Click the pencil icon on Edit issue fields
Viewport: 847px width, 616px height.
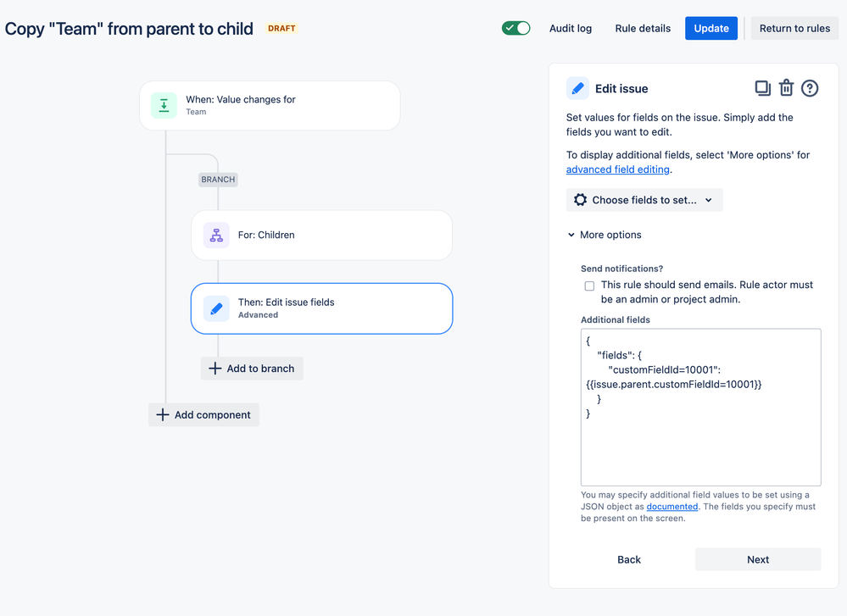(216, 308)
